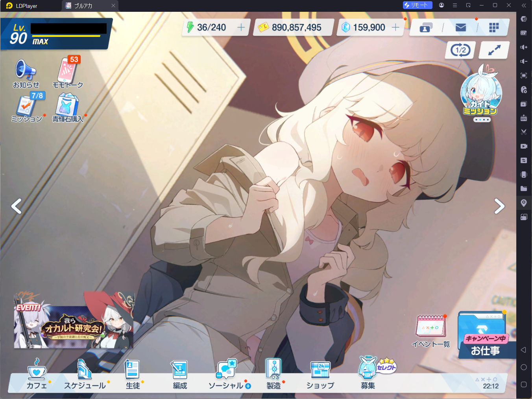
Task: Click the 159,900 pyroxene value
Action: [369, 28]
